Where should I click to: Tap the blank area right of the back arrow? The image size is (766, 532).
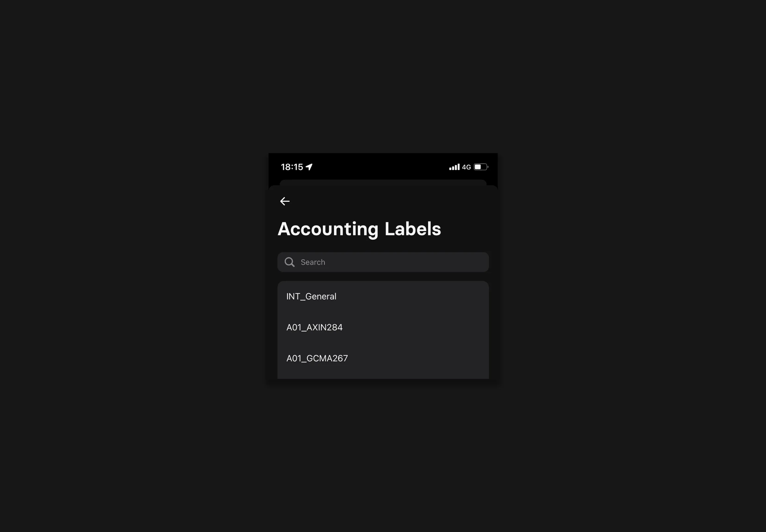(390, 201)
